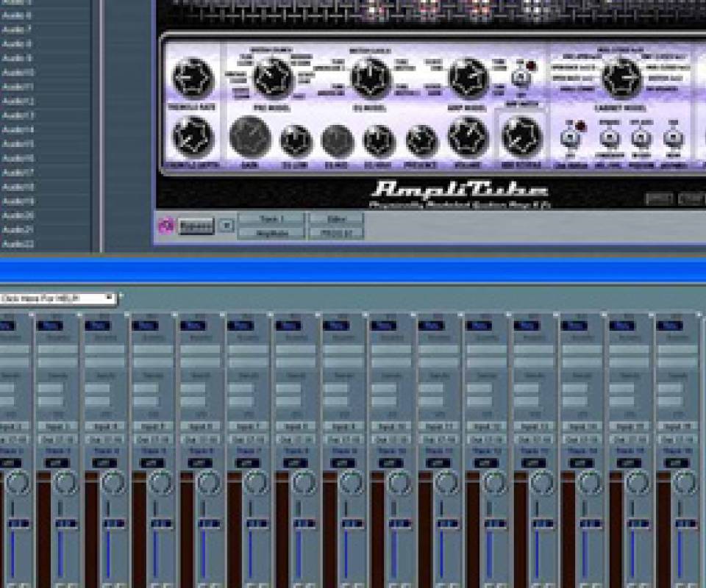Toggle the AmpliTube Bypass button
Screen dimensions: 706x588
196,226
